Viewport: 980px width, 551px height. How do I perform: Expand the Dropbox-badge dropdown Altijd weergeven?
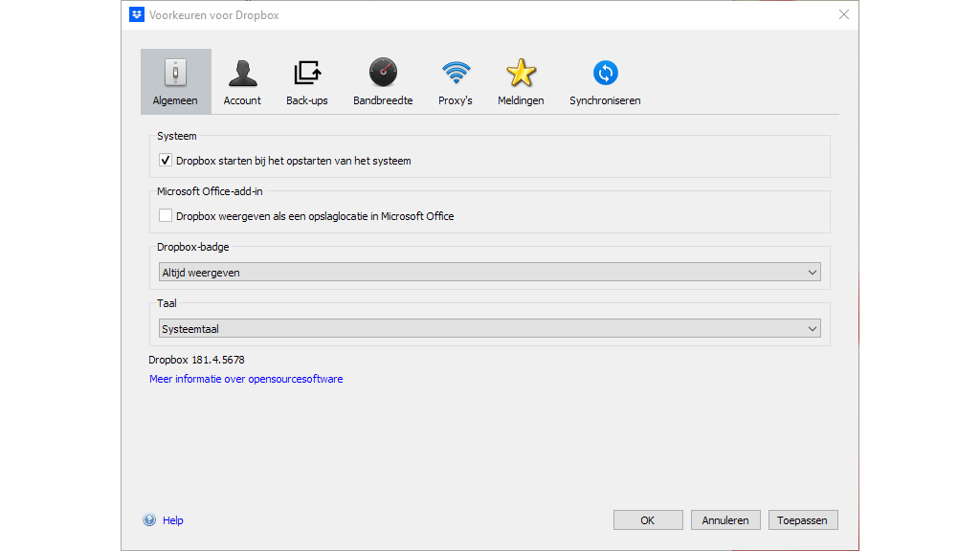489,273
